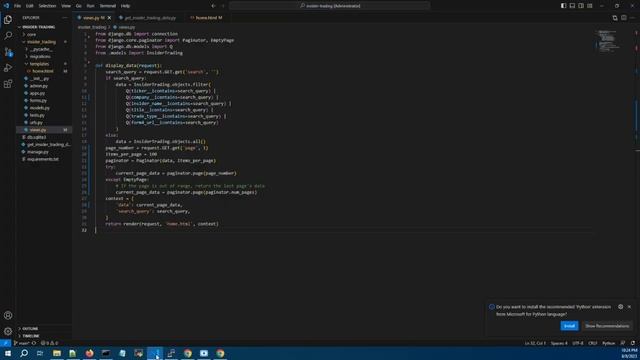Open the File menu
This screenshot has width=640, height=360.
click(17, 6)
